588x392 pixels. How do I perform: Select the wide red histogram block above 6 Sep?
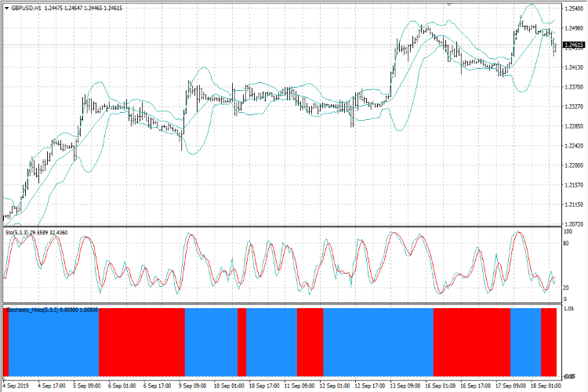[x=142, y=342]
